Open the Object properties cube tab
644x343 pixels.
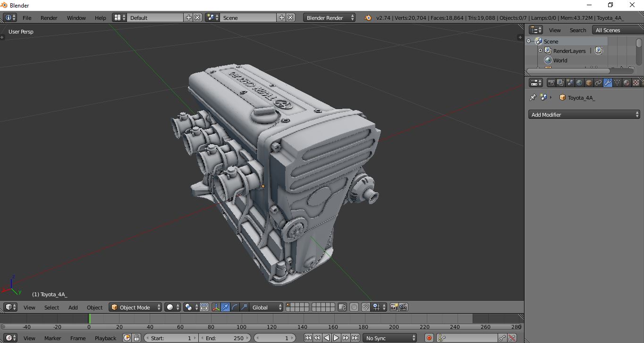(589, 83)
